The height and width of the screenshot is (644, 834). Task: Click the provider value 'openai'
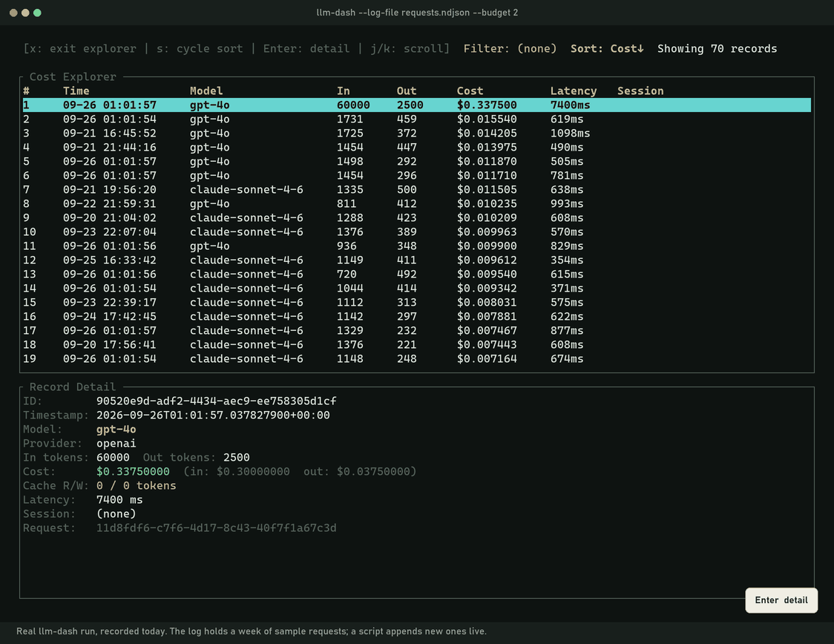pyautogui.click(x=116, y=443)
